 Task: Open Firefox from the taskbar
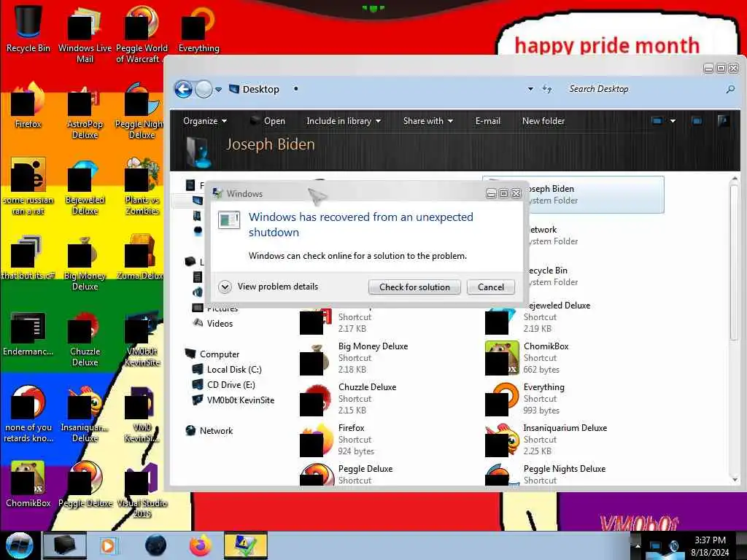click(201, 545)
